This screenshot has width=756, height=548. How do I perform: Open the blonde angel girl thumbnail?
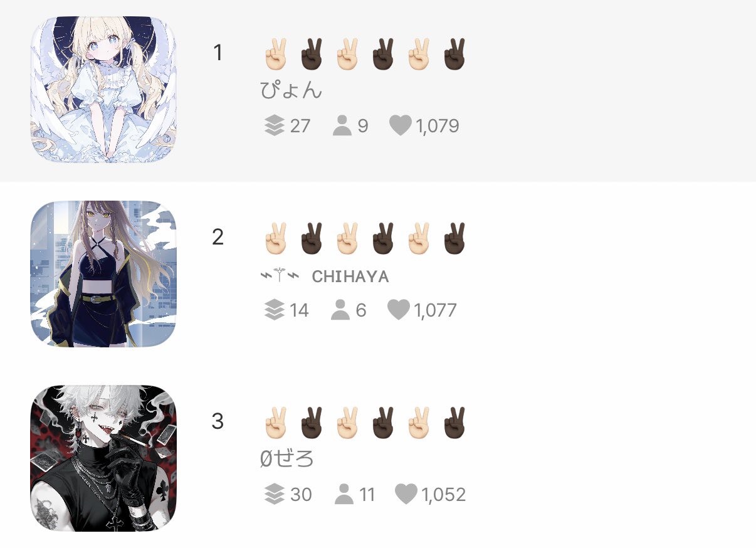[103, 90]
